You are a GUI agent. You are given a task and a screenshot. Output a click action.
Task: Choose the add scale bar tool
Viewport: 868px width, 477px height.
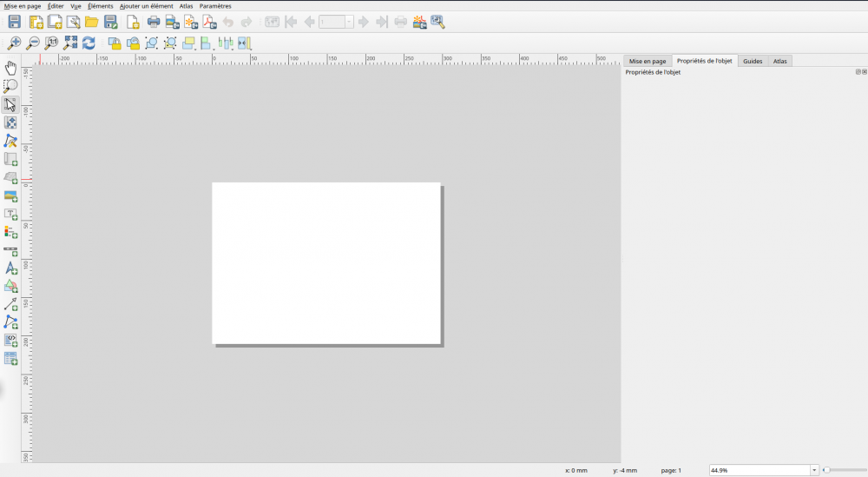10,250
